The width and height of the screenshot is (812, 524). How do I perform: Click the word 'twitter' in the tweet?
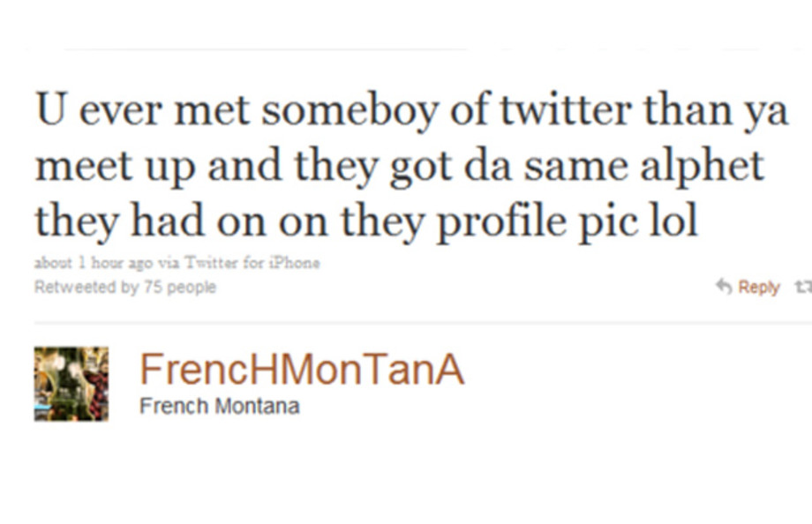[566, 109]
